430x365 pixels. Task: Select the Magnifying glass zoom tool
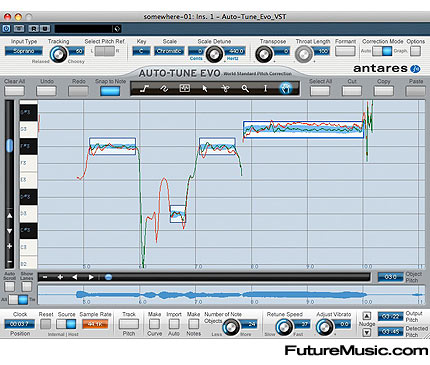point(245,89)
